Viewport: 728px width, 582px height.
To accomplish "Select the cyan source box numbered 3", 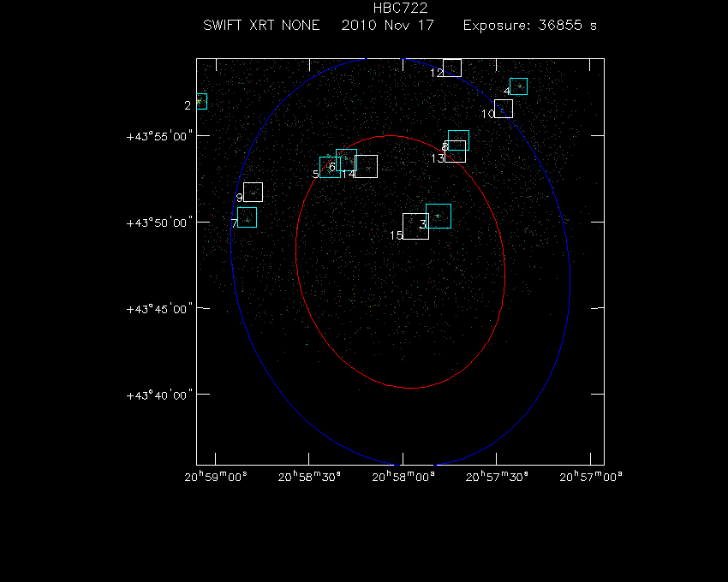I will pos(439,216).
